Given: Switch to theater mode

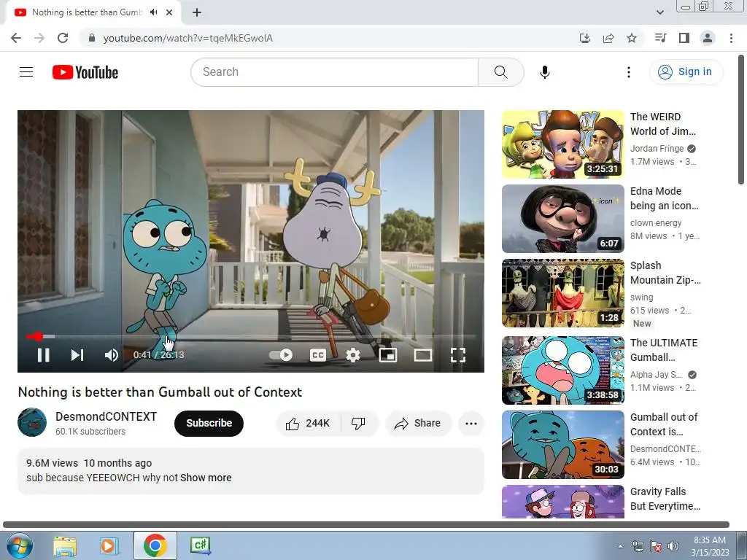Looking at the screenshot, I should coord(422,355).
